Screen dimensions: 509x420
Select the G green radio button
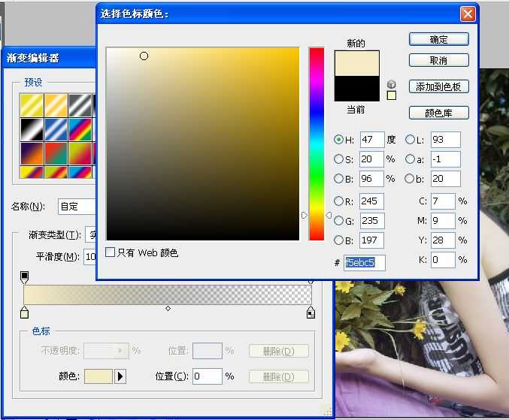(338, 221)
